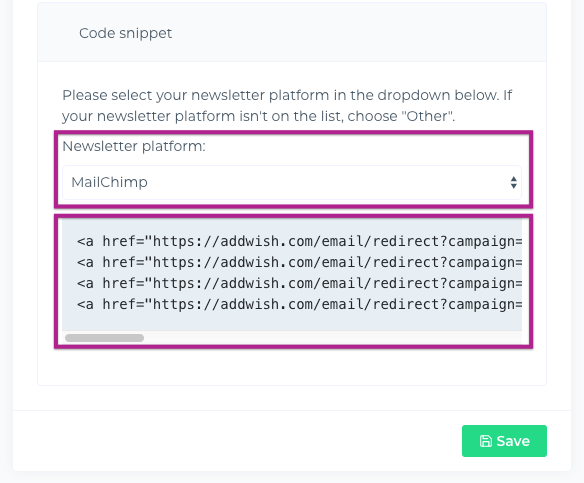This screenshot has width=584, height=483.
Task: Click the "Newsletter platform:" label
Action: 134,146
